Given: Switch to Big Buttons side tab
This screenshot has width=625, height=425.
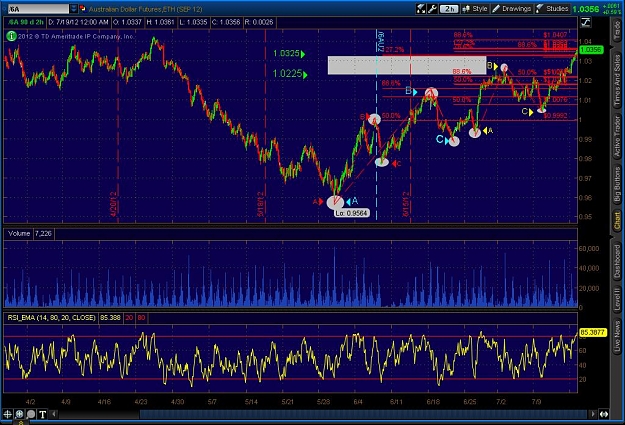Looking at the screenshot, I should point(617,184).
